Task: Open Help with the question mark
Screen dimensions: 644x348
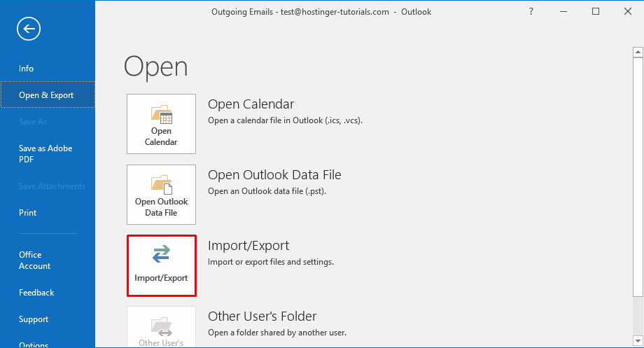Action: click(531, 11)
